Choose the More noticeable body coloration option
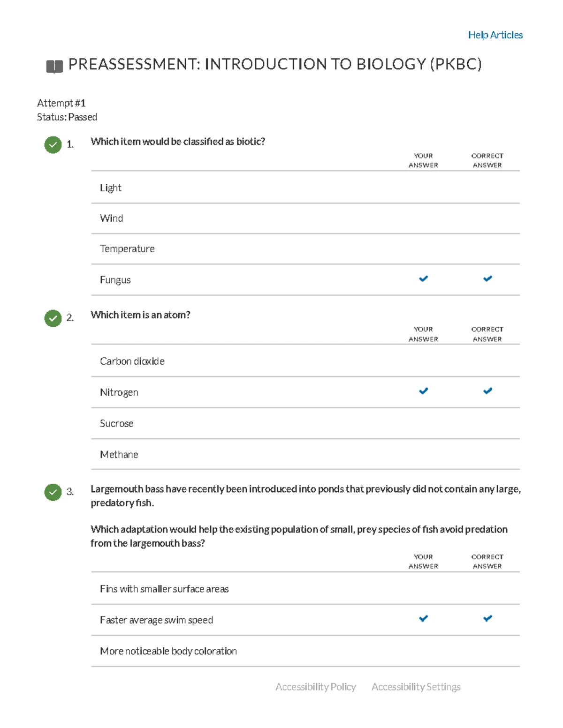The image size is (563, 728). pos(168,651)
